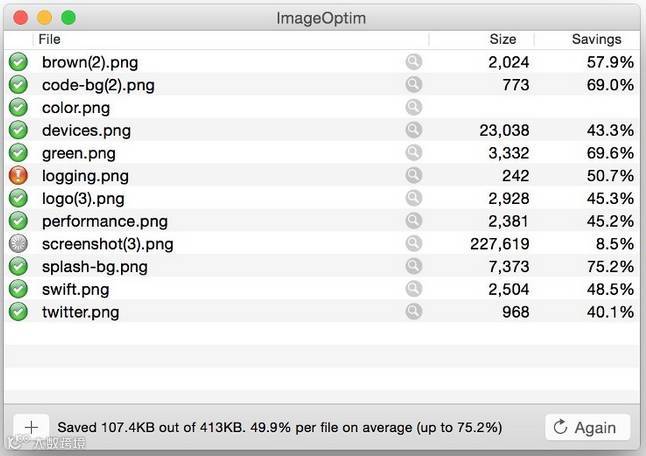Sort by the Size column header
This screenshot has width=646, height=456.
502,39
